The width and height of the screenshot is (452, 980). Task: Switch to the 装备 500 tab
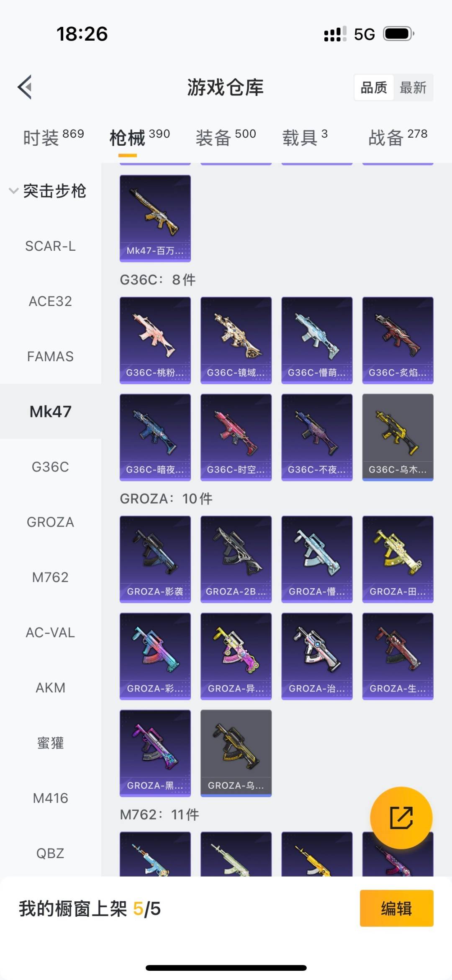point(226,137)
